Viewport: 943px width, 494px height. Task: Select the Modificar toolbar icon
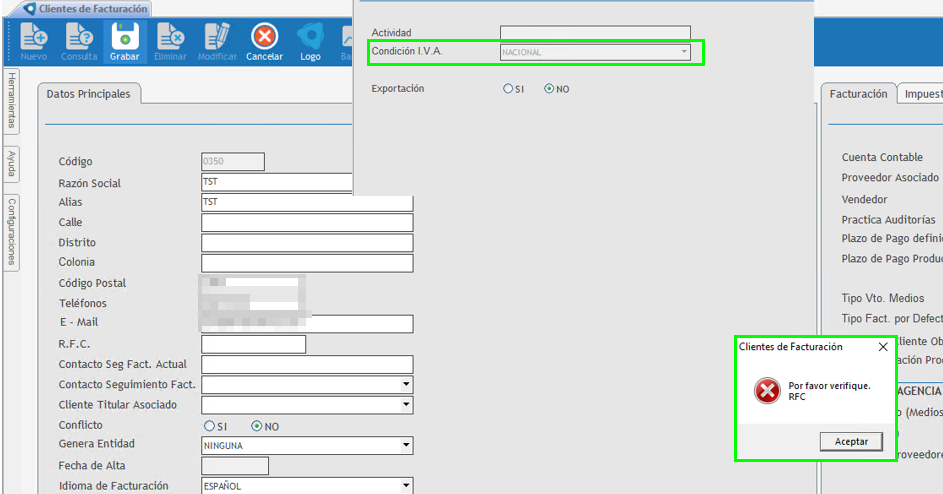click(x=217, y=42)
